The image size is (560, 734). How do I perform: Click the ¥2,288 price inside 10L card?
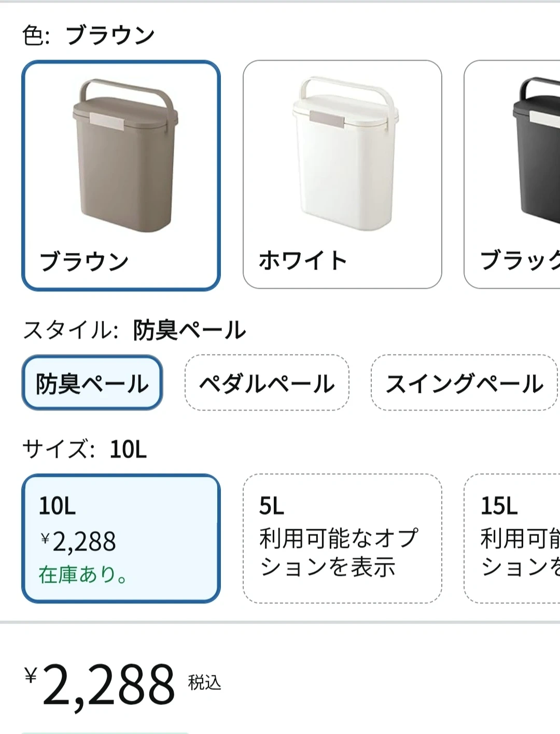point(79,542)
